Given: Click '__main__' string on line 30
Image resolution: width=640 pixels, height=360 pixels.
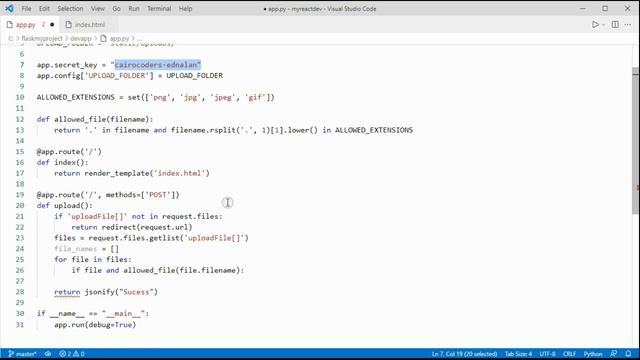Looking at the screenshot, I should (123, 313).
